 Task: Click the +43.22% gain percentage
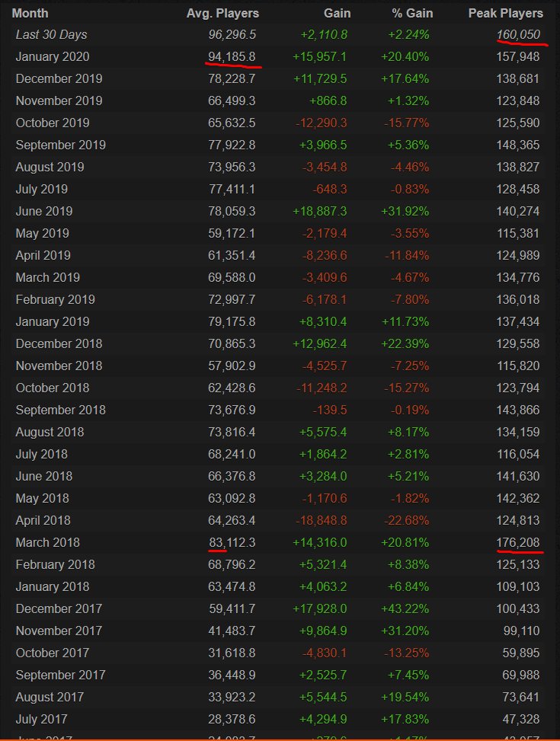405,609
